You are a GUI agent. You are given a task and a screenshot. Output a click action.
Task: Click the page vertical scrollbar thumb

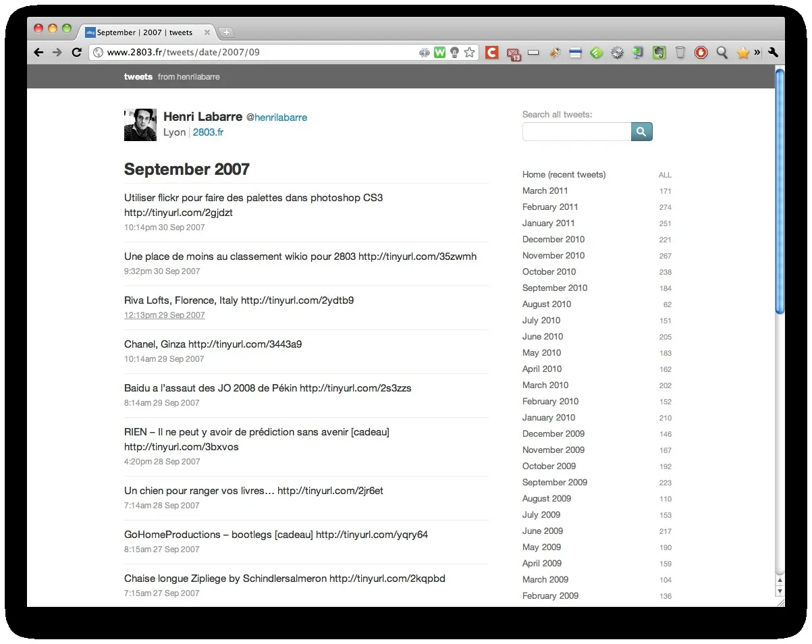[780, 190]
